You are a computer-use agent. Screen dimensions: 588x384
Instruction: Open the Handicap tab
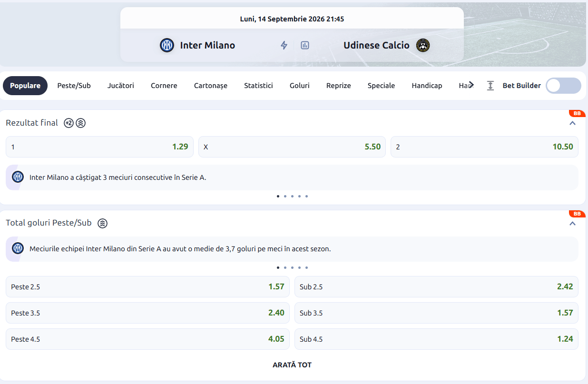[x=427, y=86]
